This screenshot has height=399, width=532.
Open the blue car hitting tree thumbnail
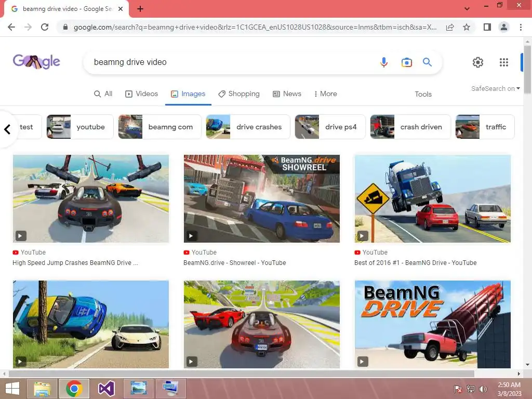[x=90, y=324]
